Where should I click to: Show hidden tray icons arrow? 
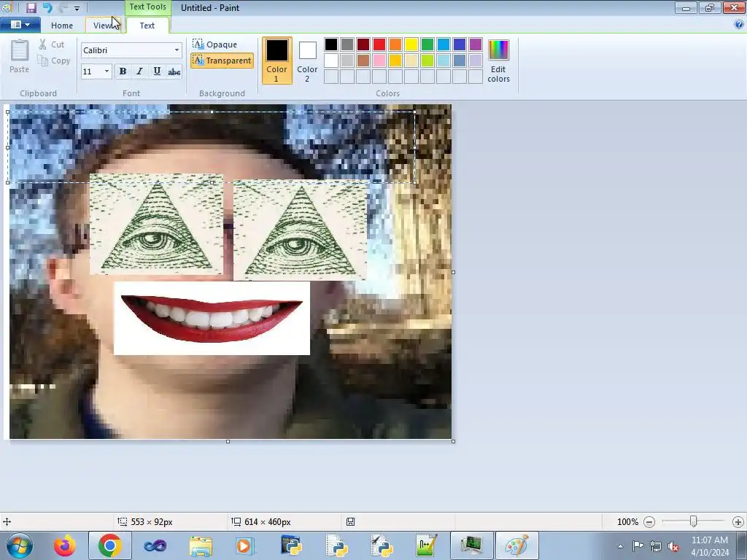[620, 546]
